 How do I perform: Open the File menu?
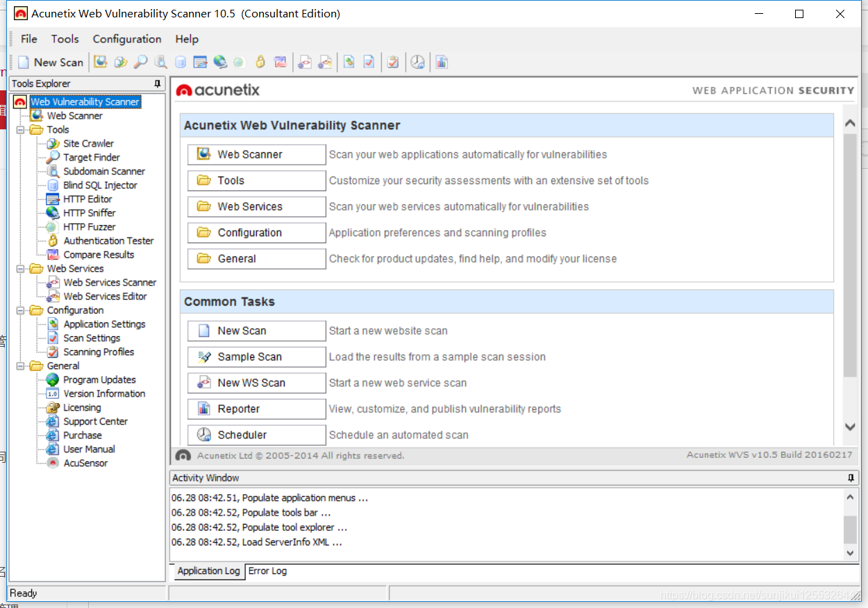(x=29, y=39)
